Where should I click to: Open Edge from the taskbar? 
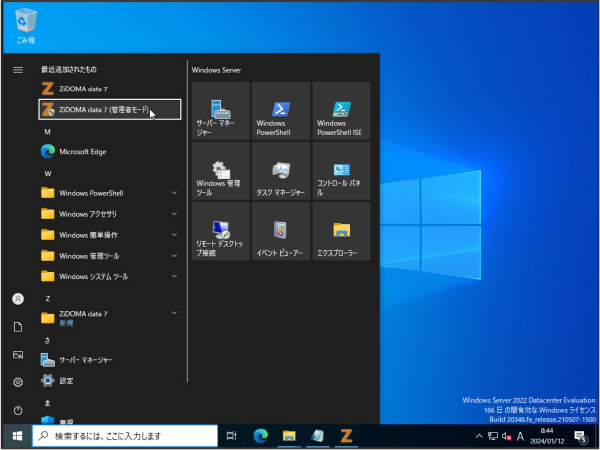click(x=261, y=436)
